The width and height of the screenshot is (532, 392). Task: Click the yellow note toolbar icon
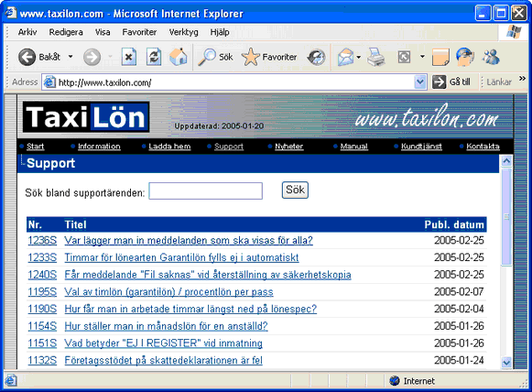click(x=440, y=57)
